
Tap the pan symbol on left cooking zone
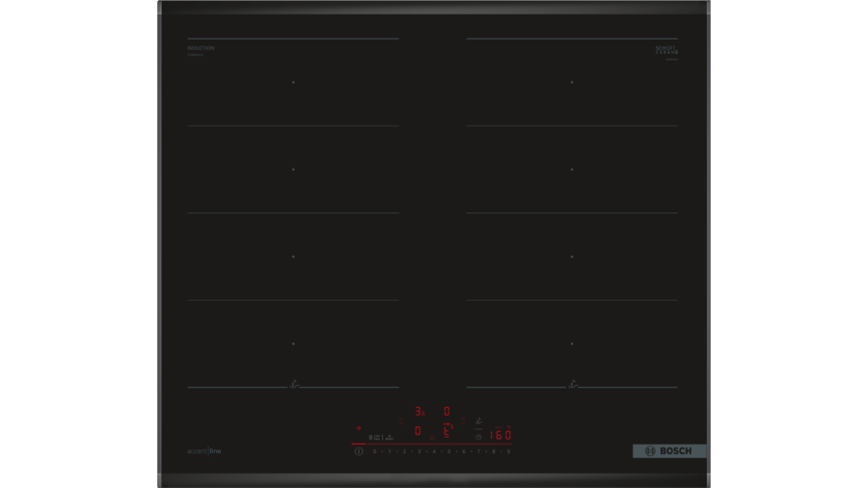(x=294, y=384)
